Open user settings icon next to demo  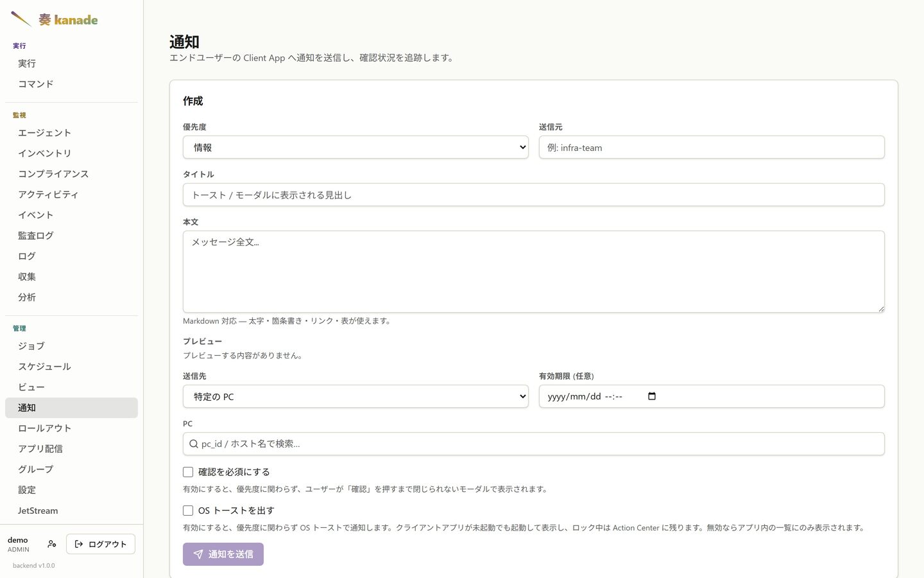[52, 544]
